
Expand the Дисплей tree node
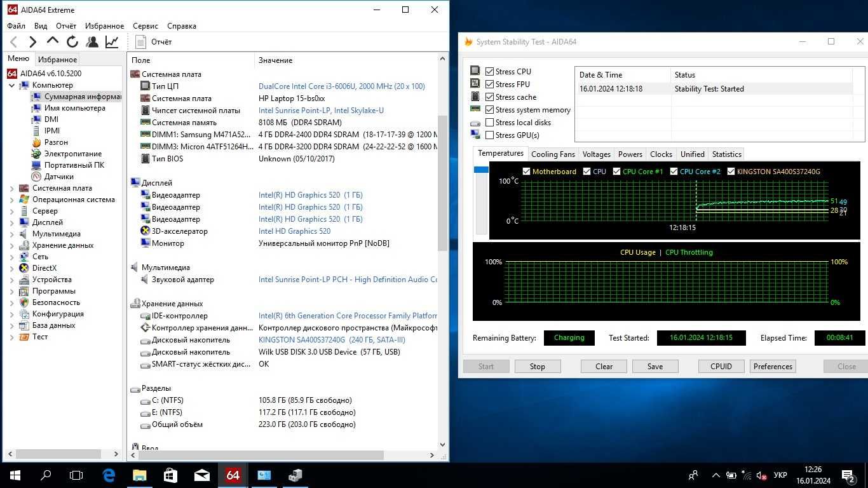(11, 222)
